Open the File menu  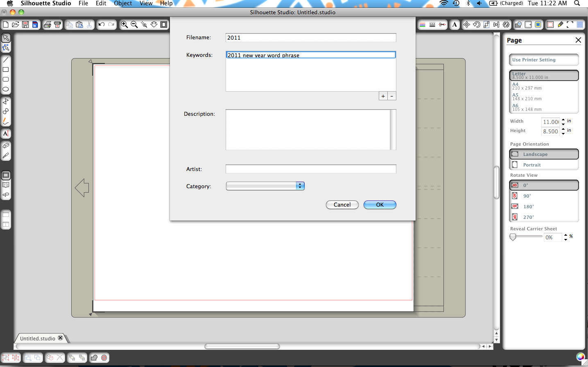click(x=84, y=3)
